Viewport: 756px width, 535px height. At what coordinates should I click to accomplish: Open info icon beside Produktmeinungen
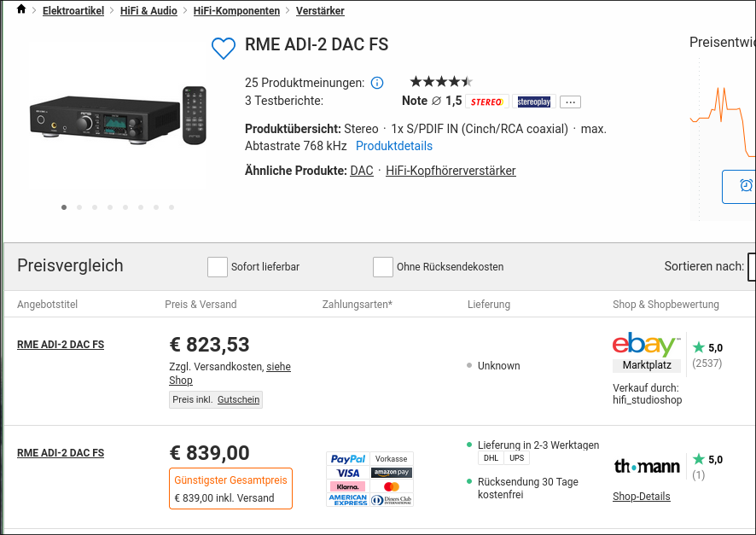pyautogui.click(x=377, y=83)
